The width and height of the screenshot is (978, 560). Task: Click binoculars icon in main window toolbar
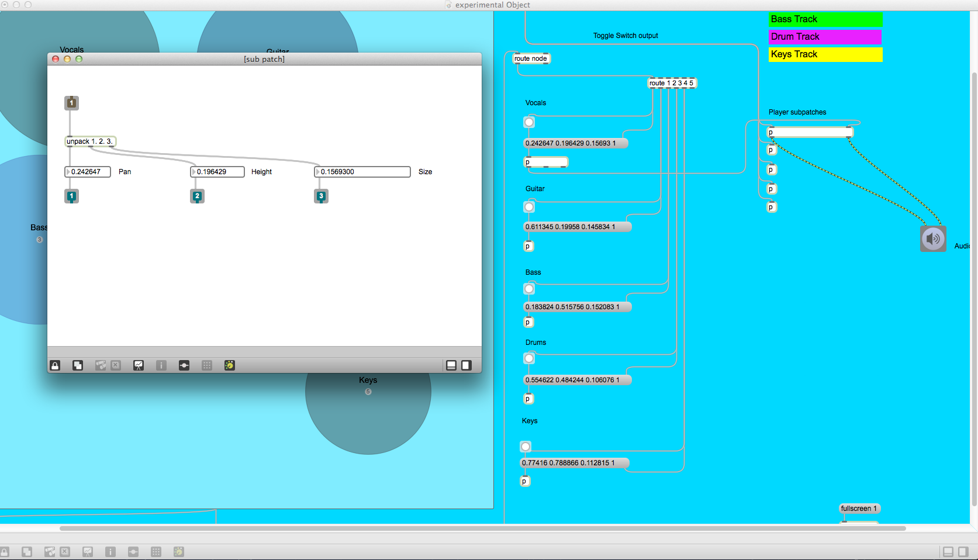(x=50, y=552)
